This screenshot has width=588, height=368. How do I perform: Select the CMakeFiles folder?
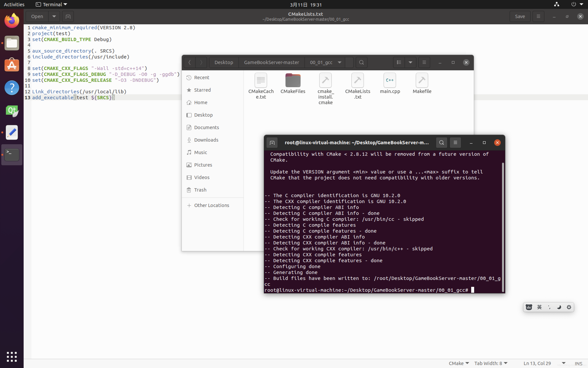coord(293,83)
